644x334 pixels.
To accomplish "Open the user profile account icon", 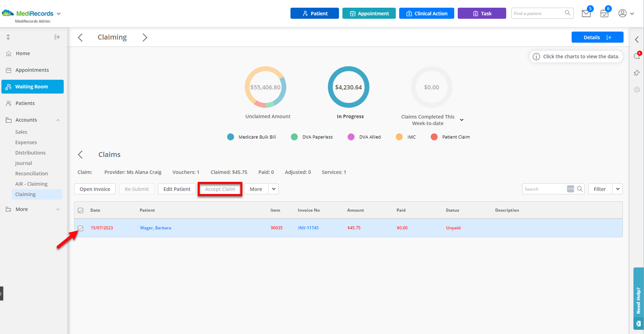I will point(622,13).
